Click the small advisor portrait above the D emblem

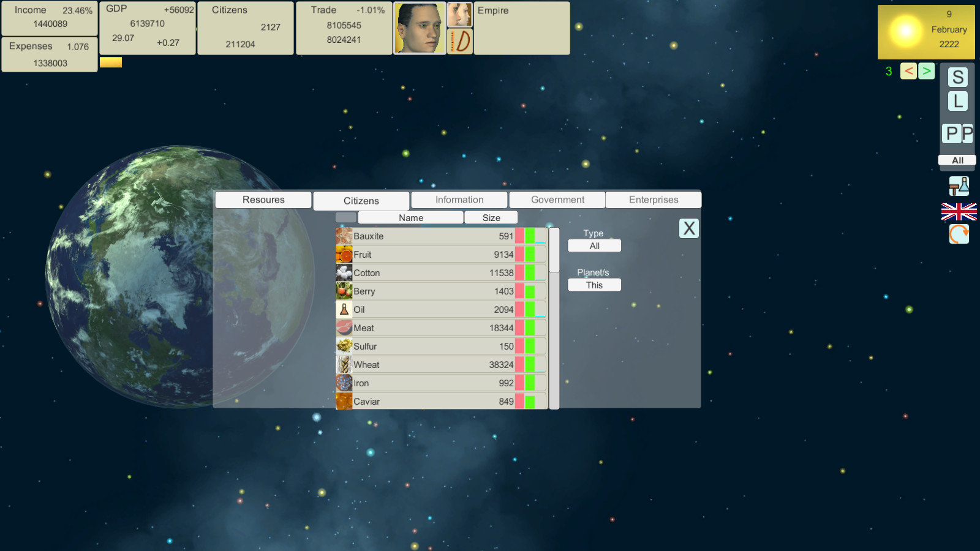pyautogui.click(x=460, y=15)
